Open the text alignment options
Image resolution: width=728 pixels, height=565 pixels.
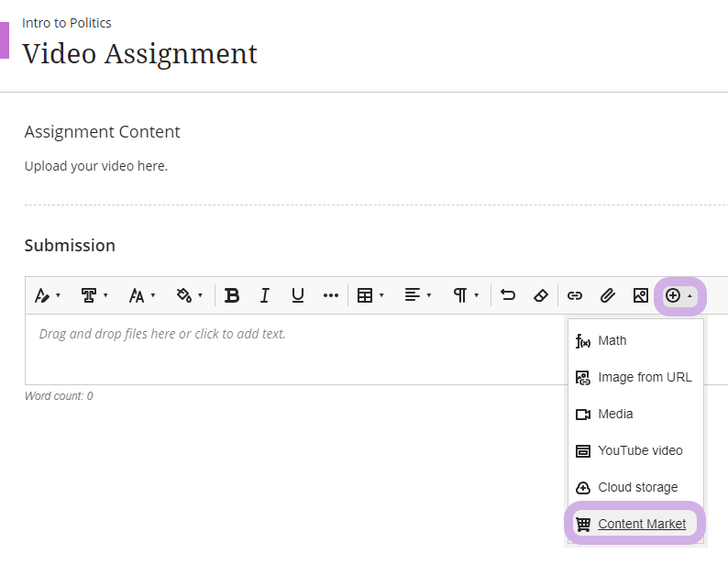coord(417,295)
